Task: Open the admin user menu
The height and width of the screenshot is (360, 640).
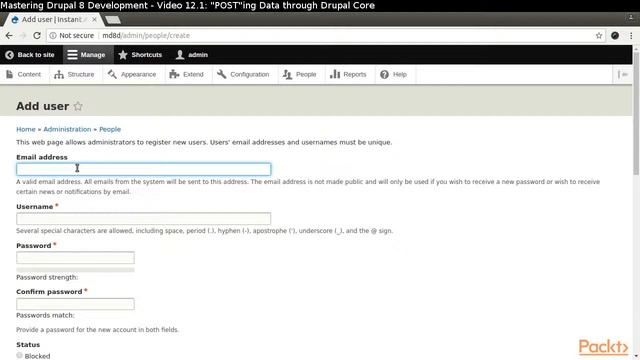Action: click(191, 55)
